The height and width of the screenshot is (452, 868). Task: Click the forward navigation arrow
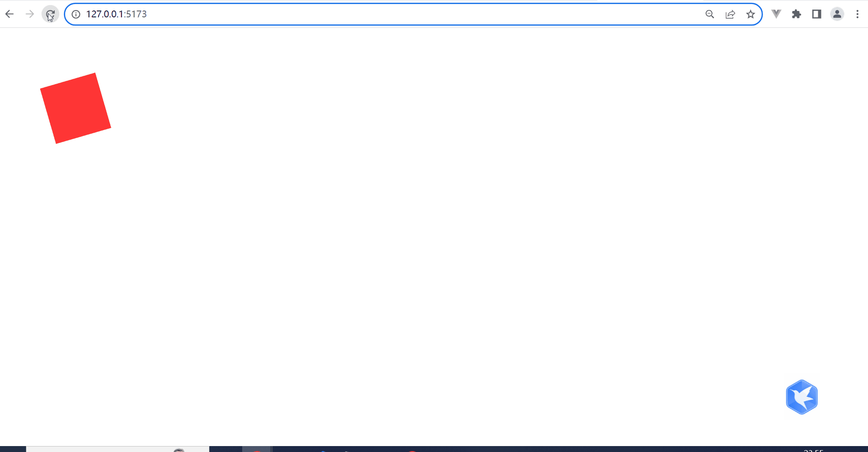pos(30,14)
